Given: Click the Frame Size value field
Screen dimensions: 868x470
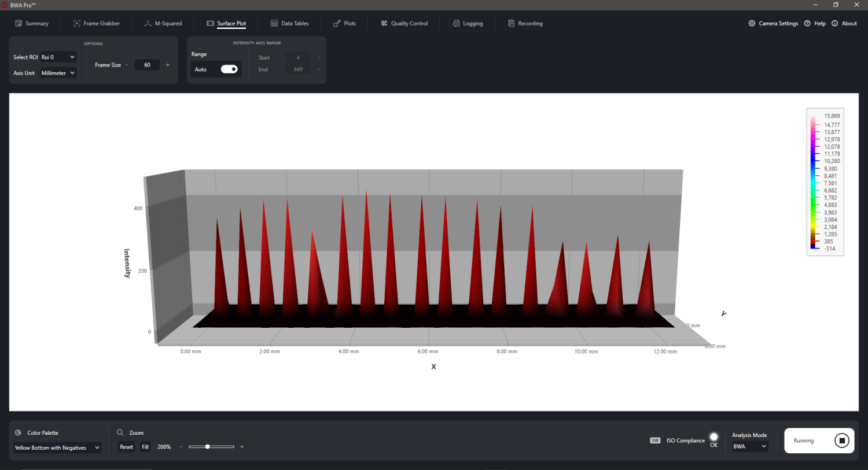Looking at the screenshot, I should tap(147, 65).
